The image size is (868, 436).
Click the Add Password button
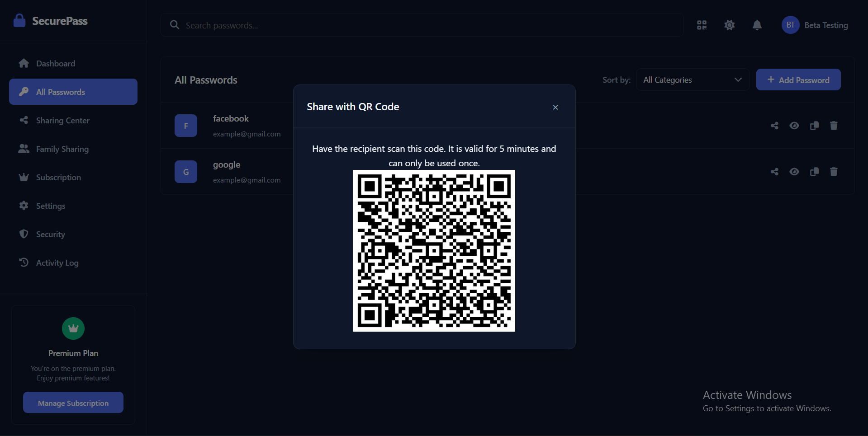(x=798, y=80)
